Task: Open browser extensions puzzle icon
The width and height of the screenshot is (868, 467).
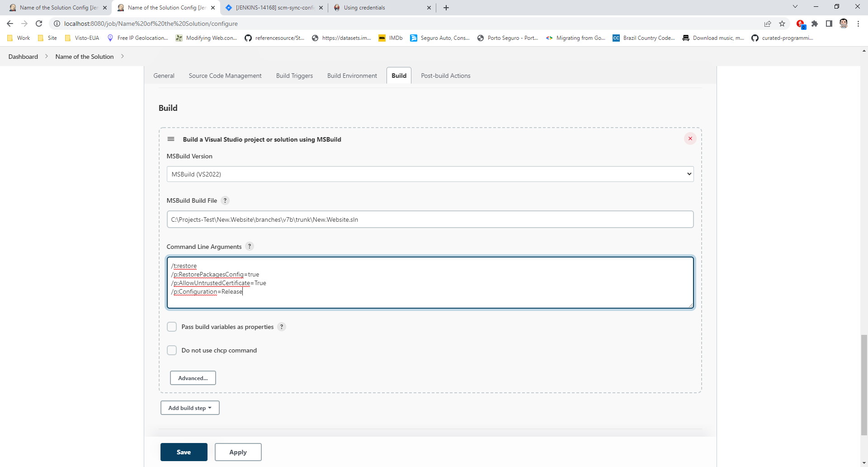Action: pos(815,24)
